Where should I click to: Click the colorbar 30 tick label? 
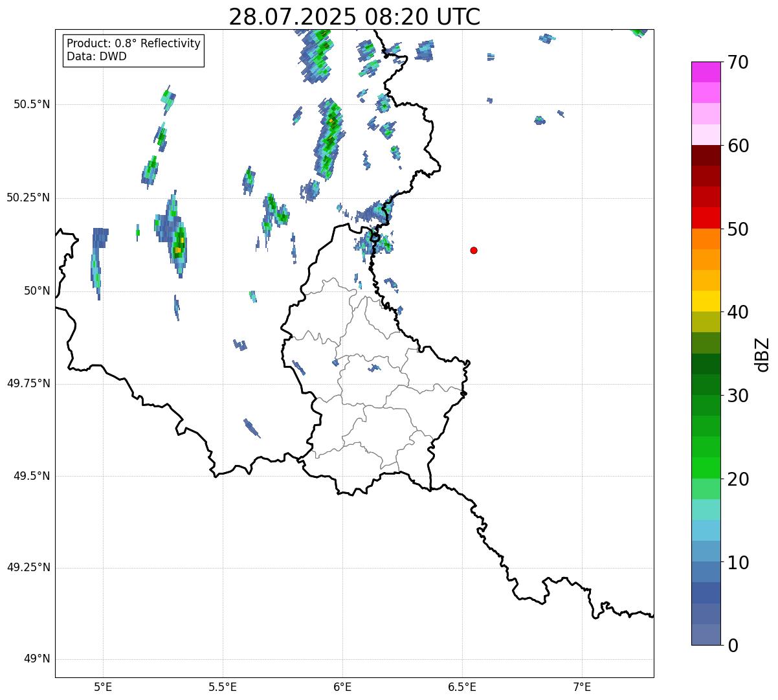(738, 396)
